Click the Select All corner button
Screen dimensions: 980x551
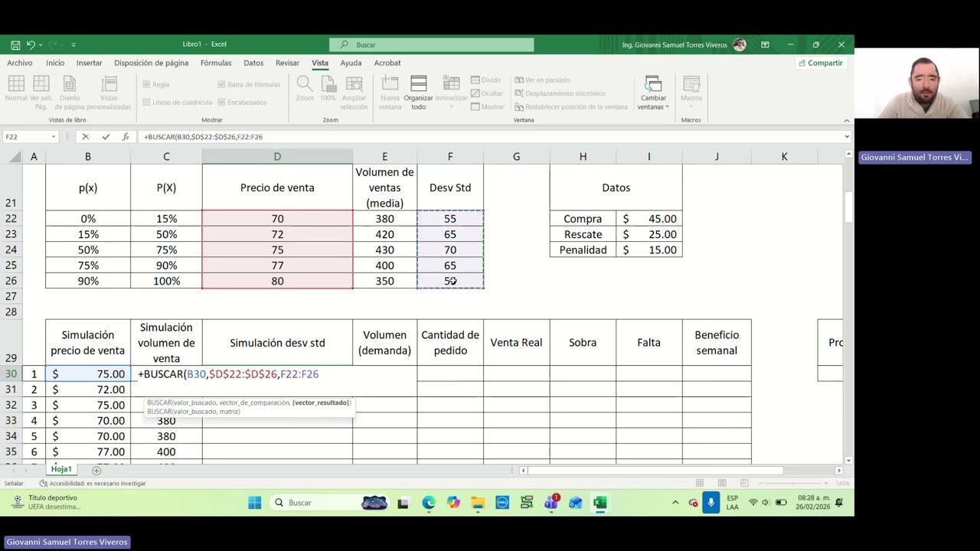11,157
